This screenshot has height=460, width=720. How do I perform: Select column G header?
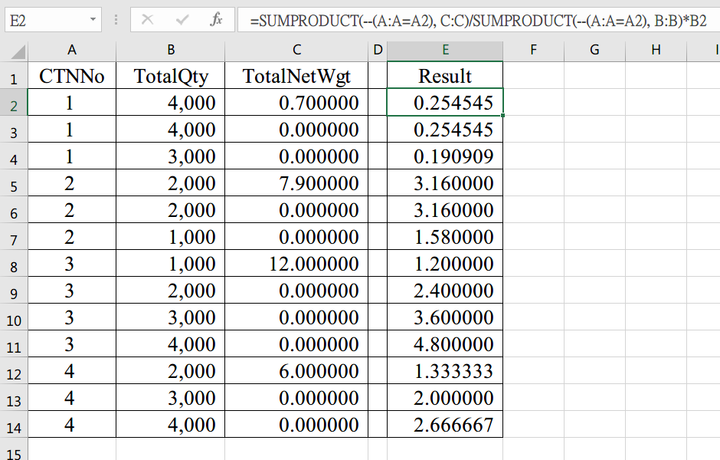[595, 50]
